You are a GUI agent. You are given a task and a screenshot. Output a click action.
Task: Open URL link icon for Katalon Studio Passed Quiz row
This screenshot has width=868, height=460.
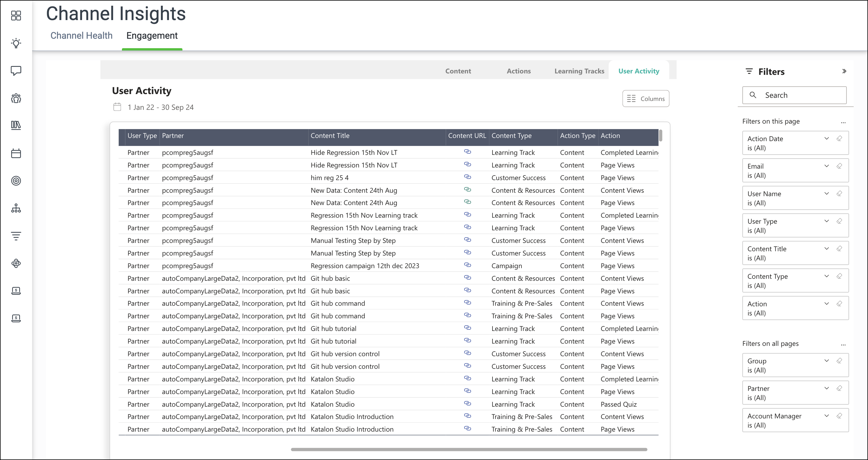(x=467, y=404)
